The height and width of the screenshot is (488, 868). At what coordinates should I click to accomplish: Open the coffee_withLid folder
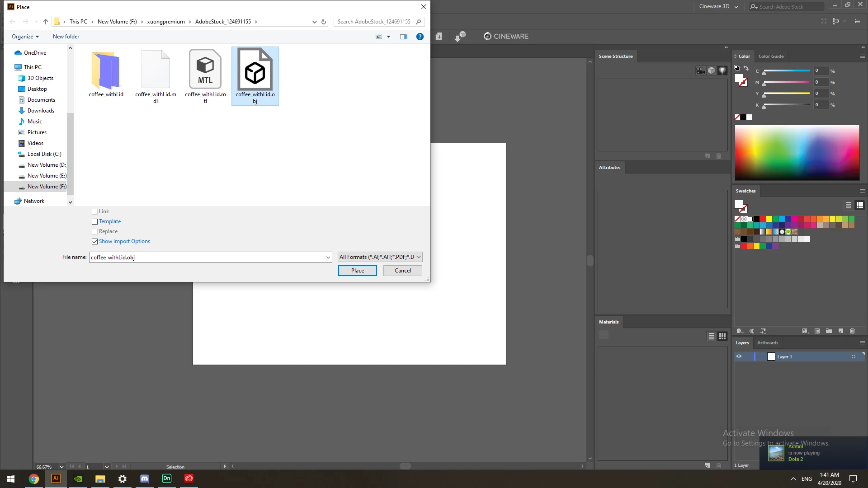point(106,70)
